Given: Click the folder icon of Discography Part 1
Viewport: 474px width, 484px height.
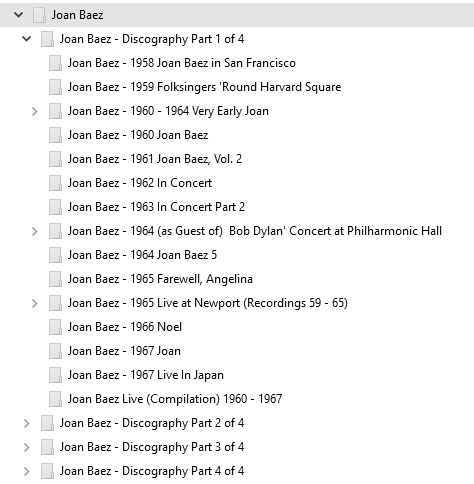Looking at the screenshot, I should (47, 39).
